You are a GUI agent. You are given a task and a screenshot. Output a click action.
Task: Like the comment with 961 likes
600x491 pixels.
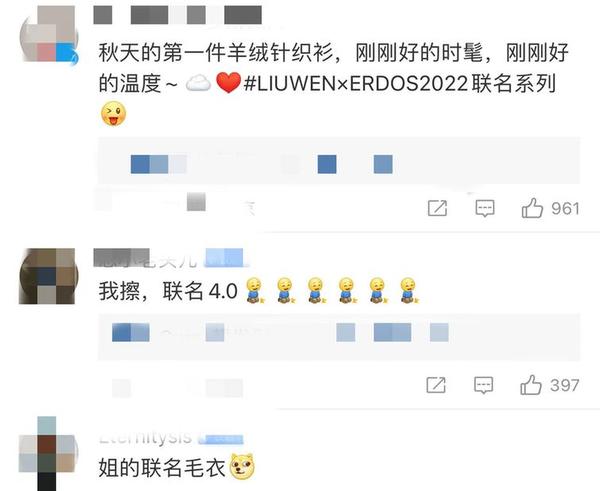[x=532, y=208]
